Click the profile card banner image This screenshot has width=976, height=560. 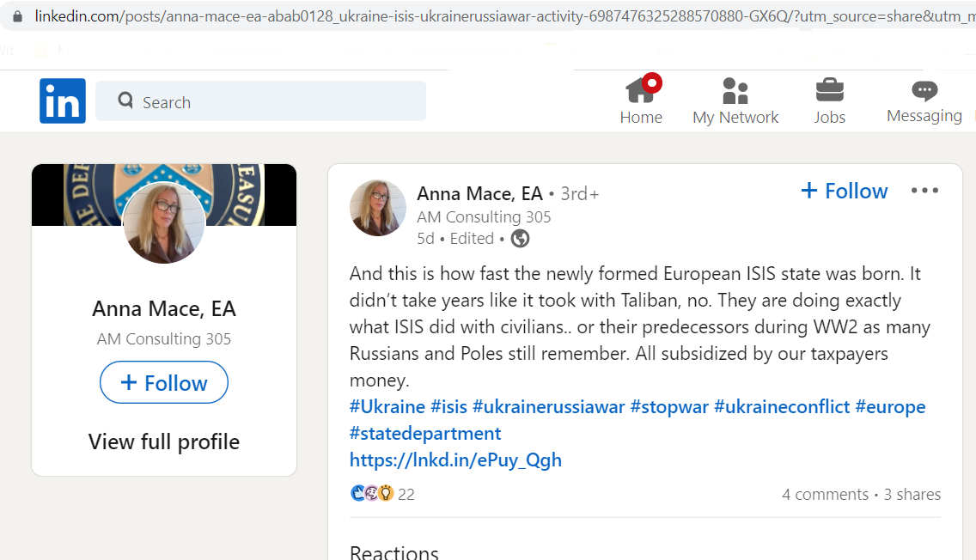point(164,194)
